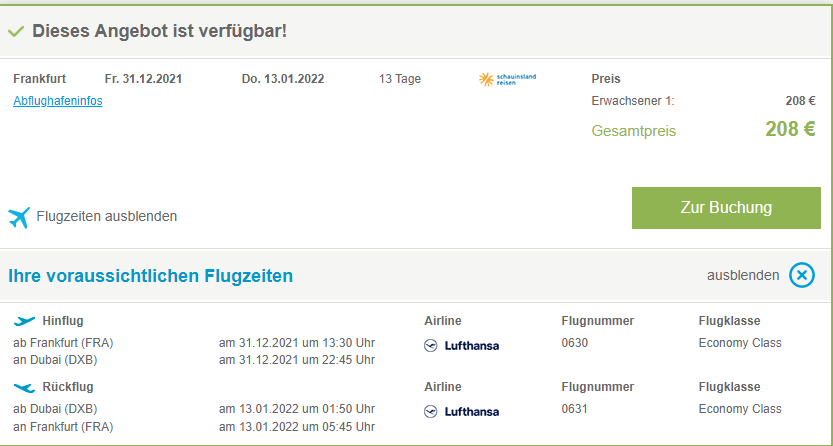Click departure time am 31.12.2021 um 13:30 Uhr
Viewport: 833px width, 446px height.
pos(297,343)
